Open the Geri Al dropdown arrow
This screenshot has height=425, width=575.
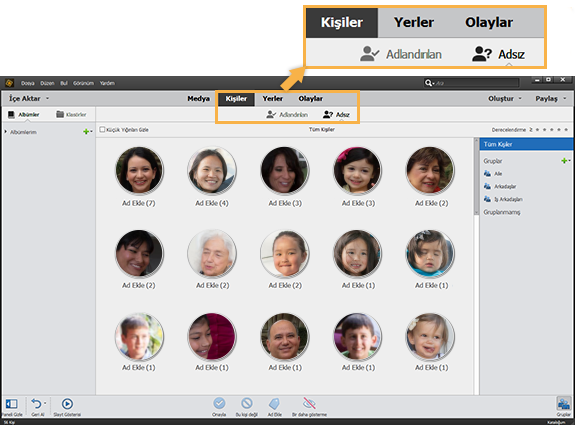click(x=45, y=403)
